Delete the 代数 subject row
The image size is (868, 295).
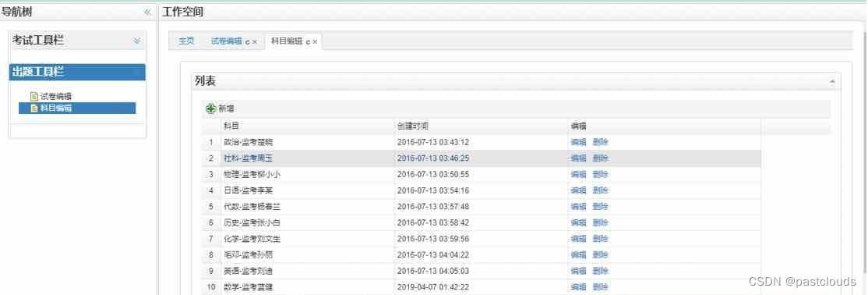click(600, 206)
